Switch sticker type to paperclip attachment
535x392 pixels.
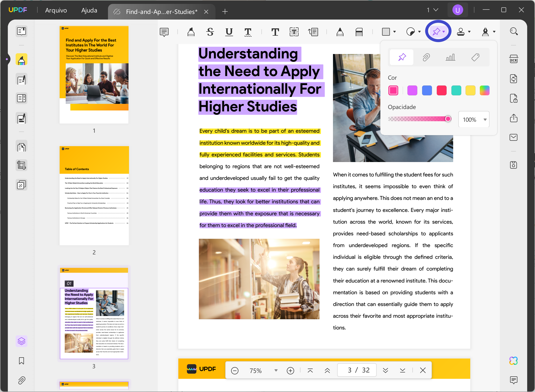pos(426,57)
